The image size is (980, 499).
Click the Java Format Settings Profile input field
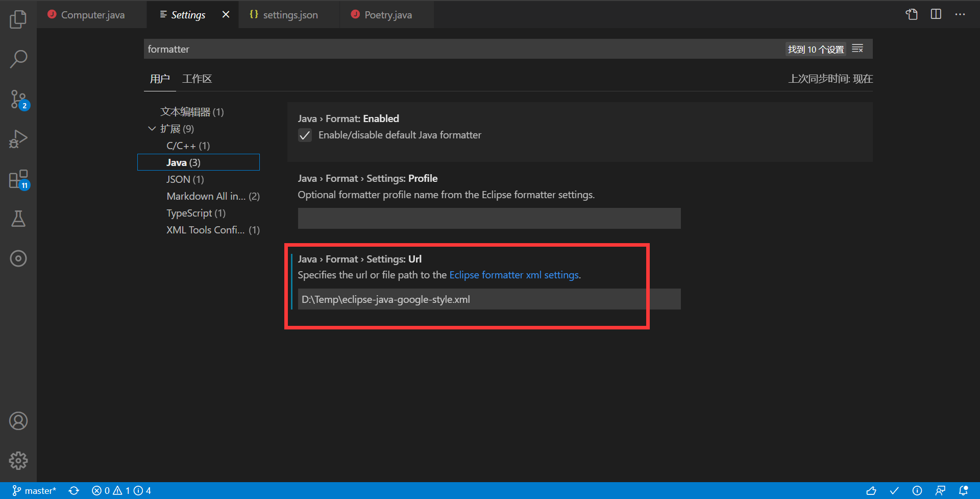click(x=489, y=218)
